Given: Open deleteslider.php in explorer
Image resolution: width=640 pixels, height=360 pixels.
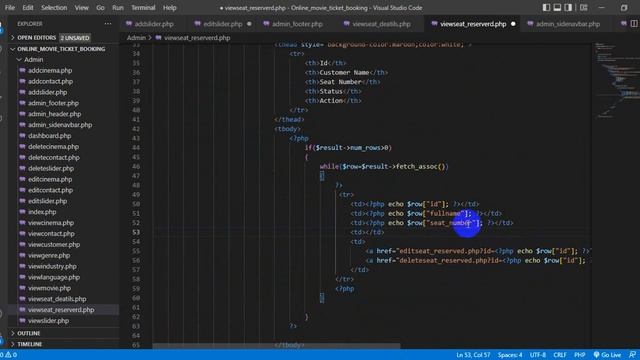Looking at the screenshot, I should [x=51, y=168].
